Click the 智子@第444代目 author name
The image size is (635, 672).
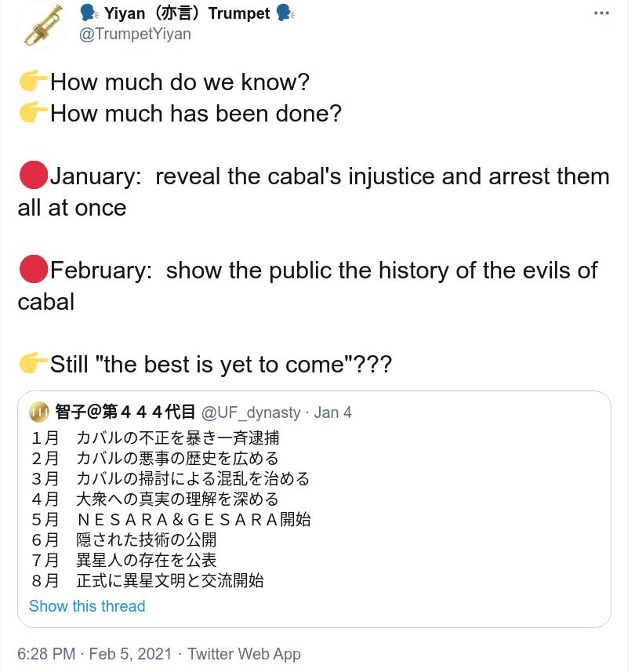[x=125, y=412]
